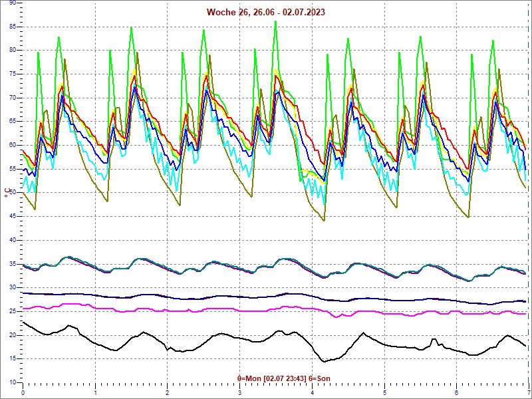Viewport: 532px width, 399px height.
Task: Pick the y-axis tick label 20
Action: click(12, 335)
